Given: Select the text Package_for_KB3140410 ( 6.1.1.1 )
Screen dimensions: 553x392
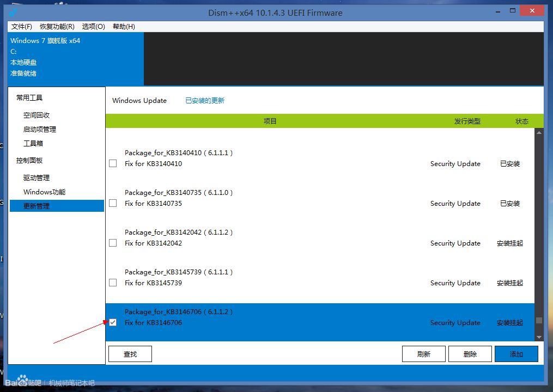Looking at the screenshot, I should pyautogui.click(x=179, y=153).
